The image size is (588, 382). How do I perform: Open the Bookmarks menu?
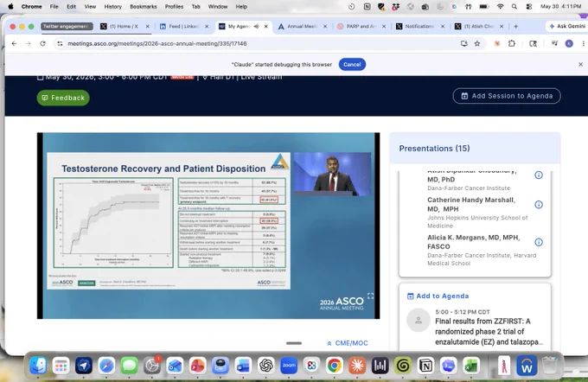144,6
